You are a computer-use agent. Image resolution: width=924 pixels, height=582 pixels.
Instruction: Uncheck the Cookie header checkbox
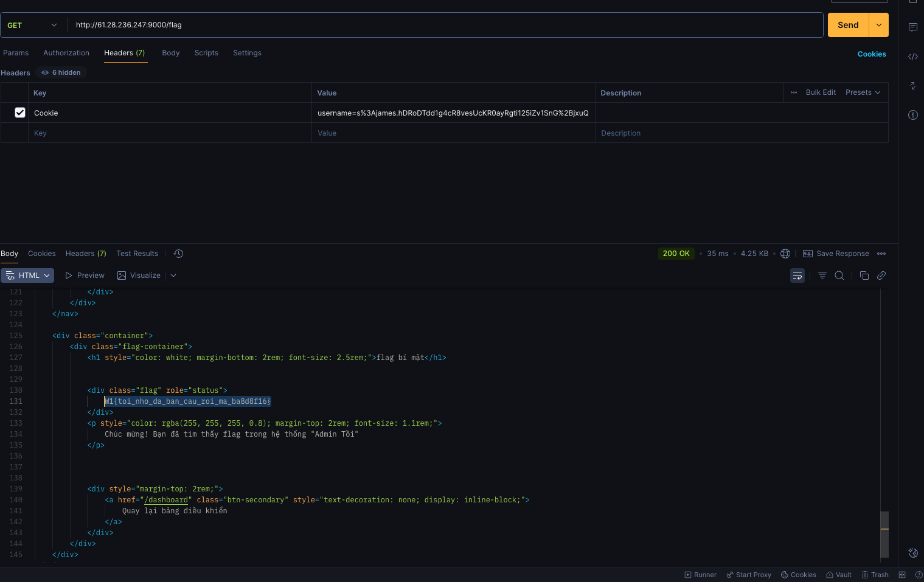pos(20,113)
